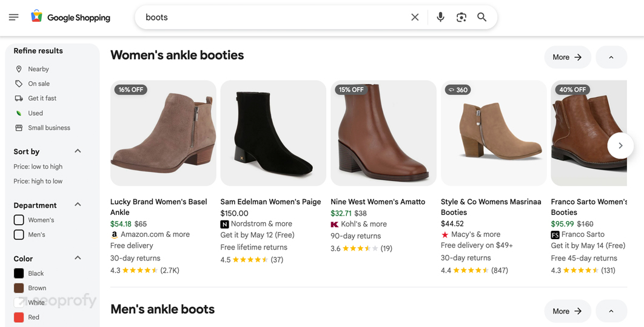The image size is (644, 327).
Task: Click the On sale tag icon
Action: 18,84
